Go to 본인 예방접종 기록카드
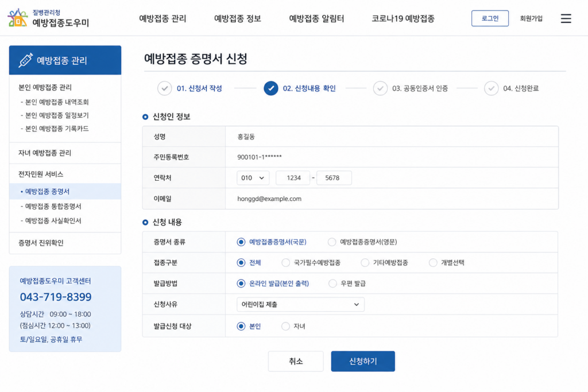Image resolution: width=588 pixels, height=392 pixels. pyautogui.click(x=55, y=129)
